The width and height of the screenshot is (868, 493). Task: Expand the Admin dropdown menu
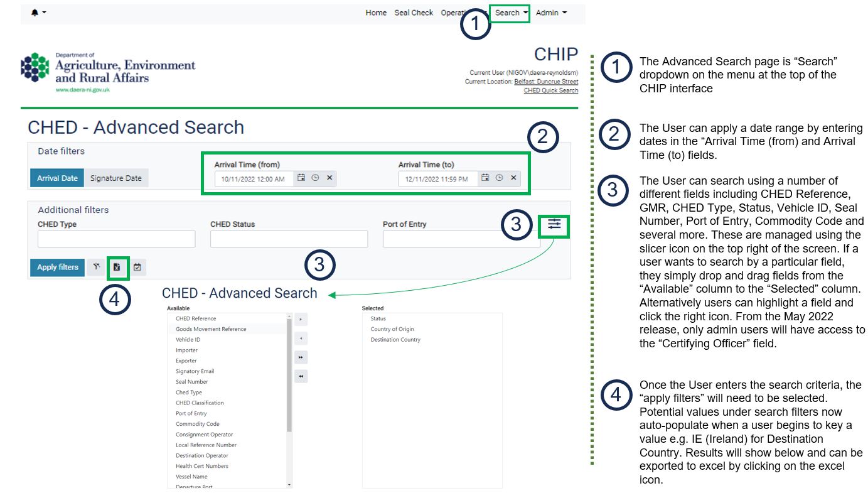tap(551, 13)
